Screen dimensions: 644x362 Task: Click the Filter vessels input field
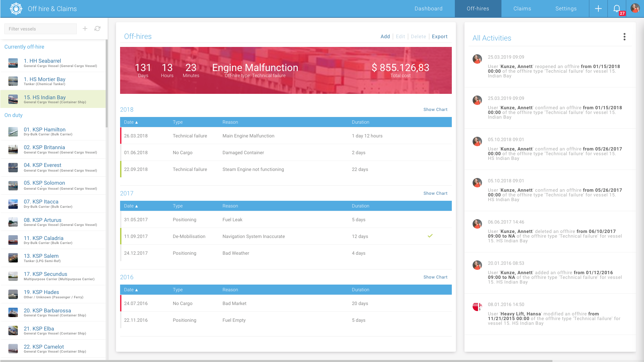(x=40, y=29)
